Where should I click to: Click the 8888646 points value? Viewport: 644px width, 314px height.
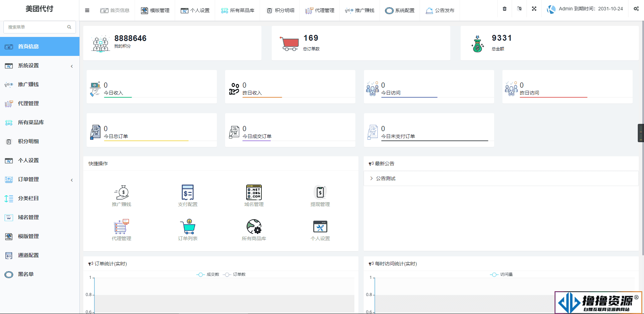pos(131,38)
